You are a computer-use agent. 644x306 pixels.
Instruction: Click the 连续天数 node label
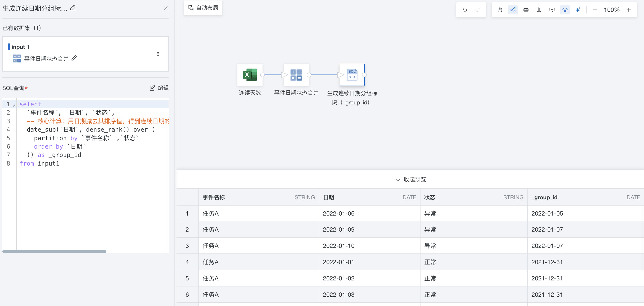[250, 93]
